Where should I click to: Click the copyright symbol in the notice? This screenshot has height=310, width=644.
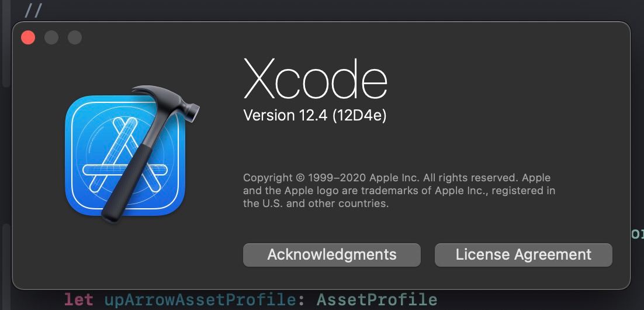tap(300, 178)
